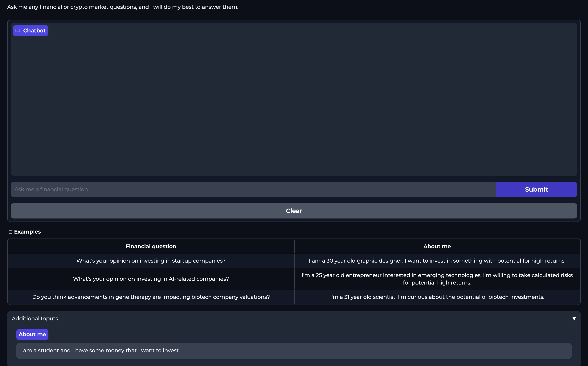
Task: Click the purple 'About me' label
Action: pos(32,335)
